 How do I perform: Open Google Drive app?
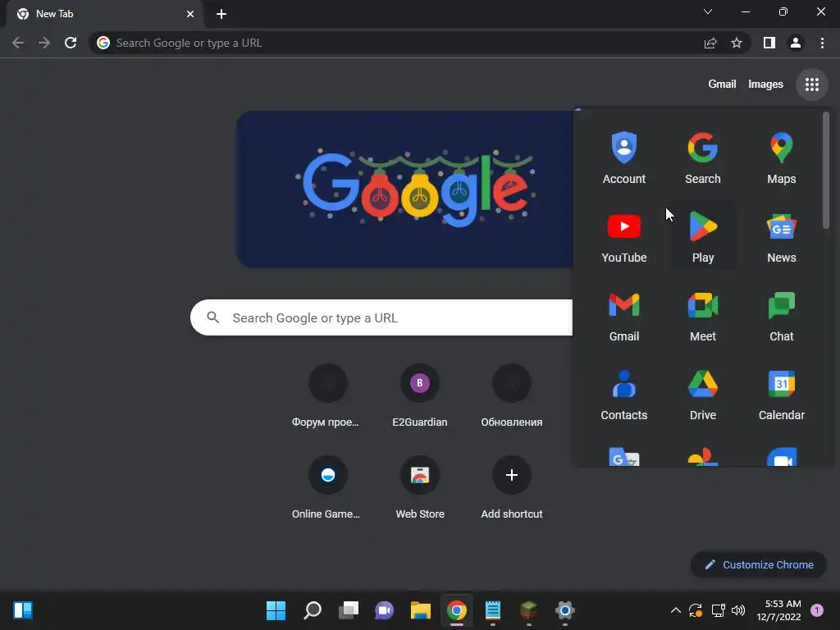702,395
